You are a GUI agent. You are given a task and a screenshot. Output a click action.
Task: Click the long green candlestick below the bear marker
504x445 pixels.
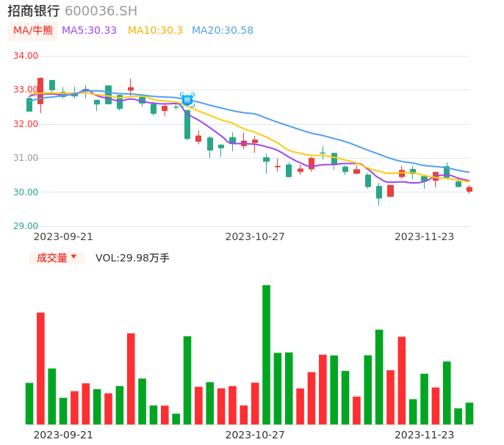pyautogui.click(x=187, y=125)
